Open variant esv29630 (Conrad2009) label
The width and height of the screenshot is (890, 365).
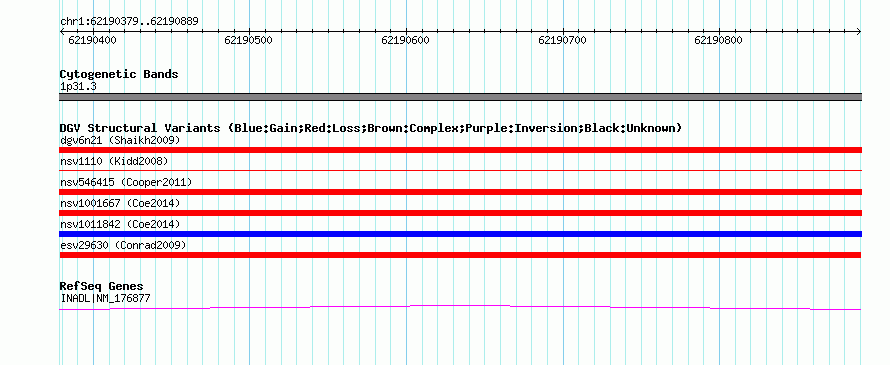123,245
